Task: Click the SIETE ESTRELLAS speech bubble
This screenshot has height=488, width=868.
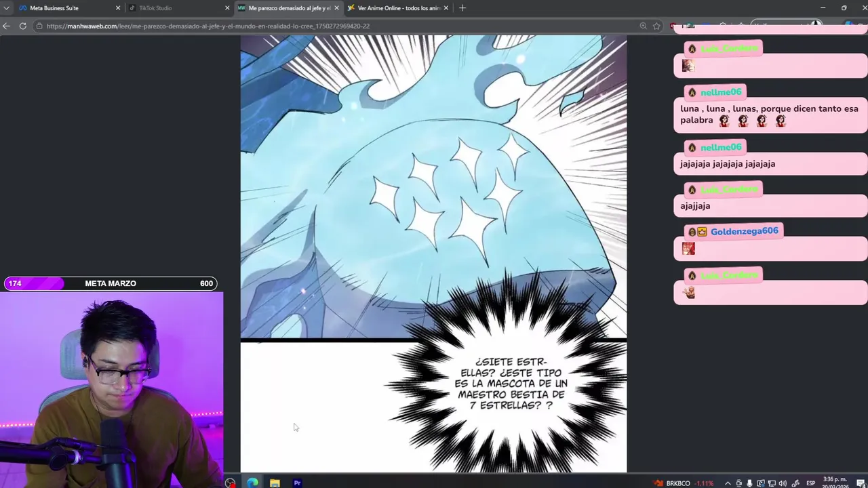Action: 511,384
